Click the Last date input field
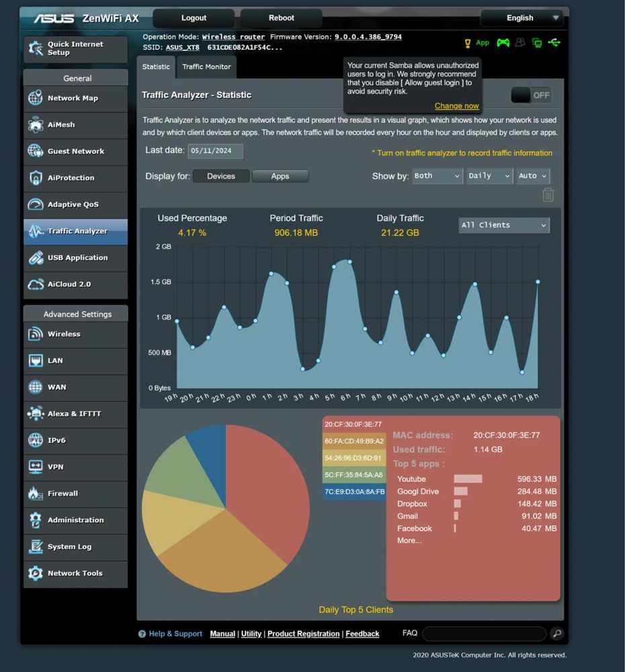This screenshot has width=625, height=672. 215,151
